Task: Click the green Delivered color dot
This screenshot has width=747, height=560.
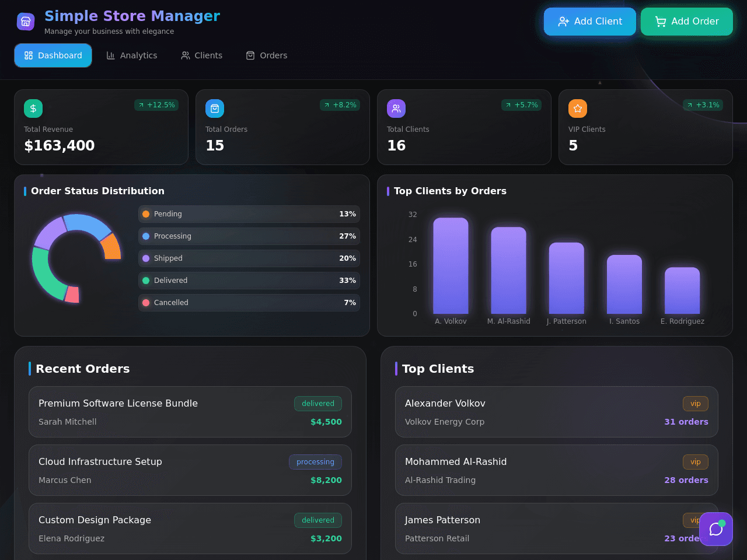Action: [x=146, y=281]
